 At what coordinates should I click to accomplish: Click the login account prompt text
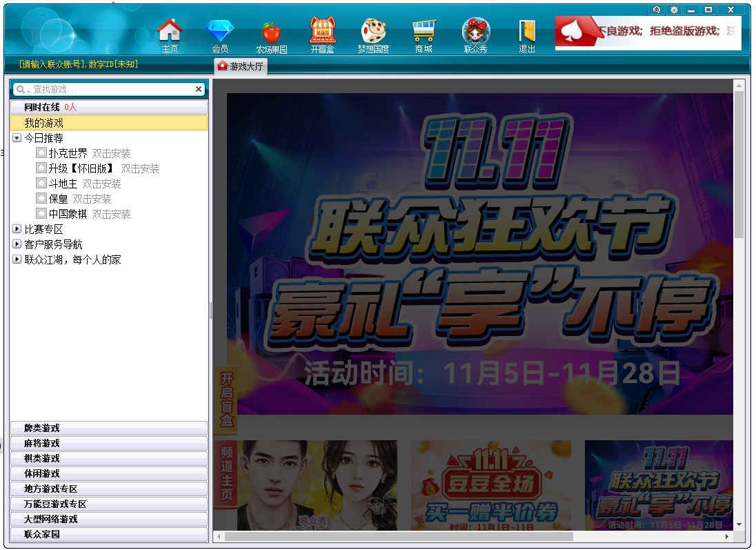(79, 64)
